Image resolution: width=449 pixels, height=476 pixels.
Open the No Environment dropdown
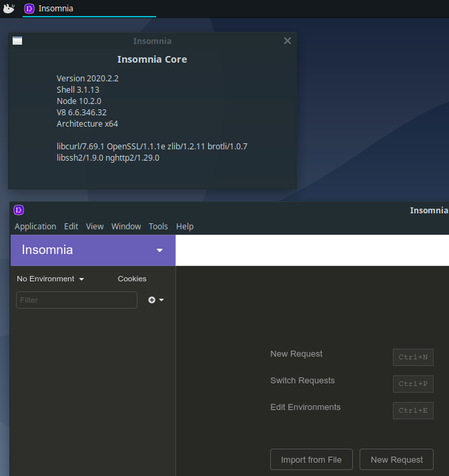(51, 279)
